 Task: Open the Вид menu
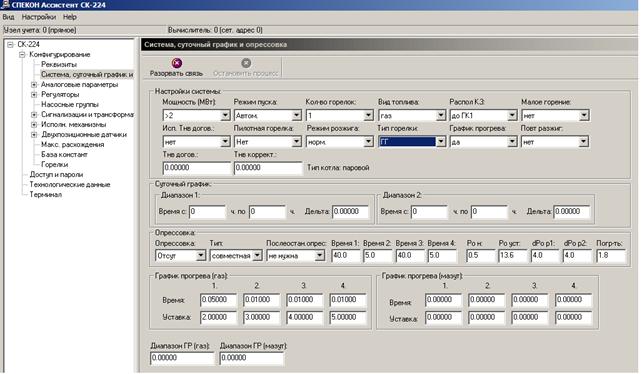click(8, 17)
